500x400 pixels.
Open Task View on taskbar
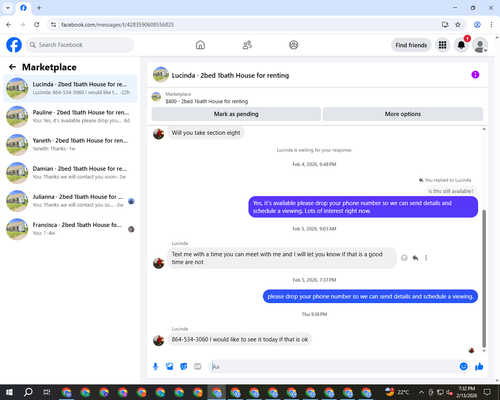47,392
